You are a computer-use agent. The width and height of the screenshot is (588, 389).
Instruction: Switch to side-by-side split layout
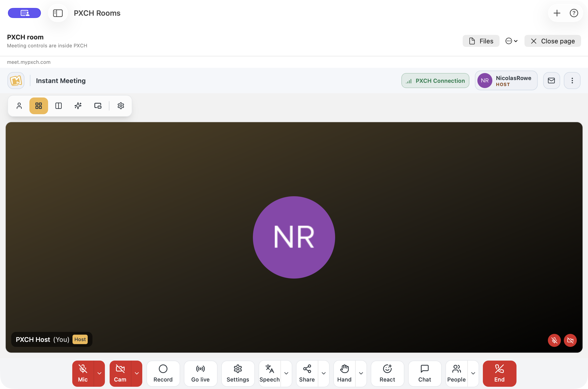[x=59, y=106]
